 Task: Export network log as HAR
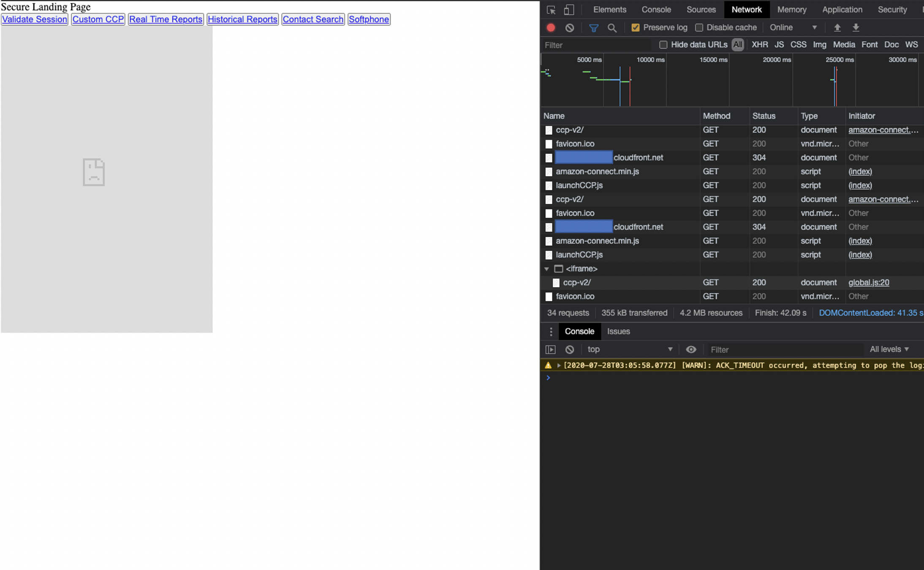856,27
